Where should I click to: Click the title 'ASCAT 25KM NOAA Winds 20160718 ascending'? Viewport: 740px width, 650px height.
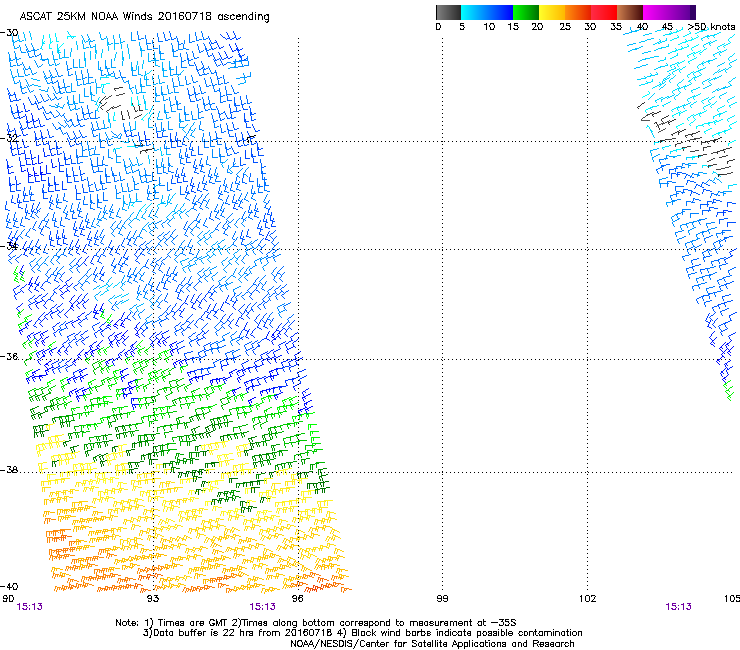(x=144, y=17)
